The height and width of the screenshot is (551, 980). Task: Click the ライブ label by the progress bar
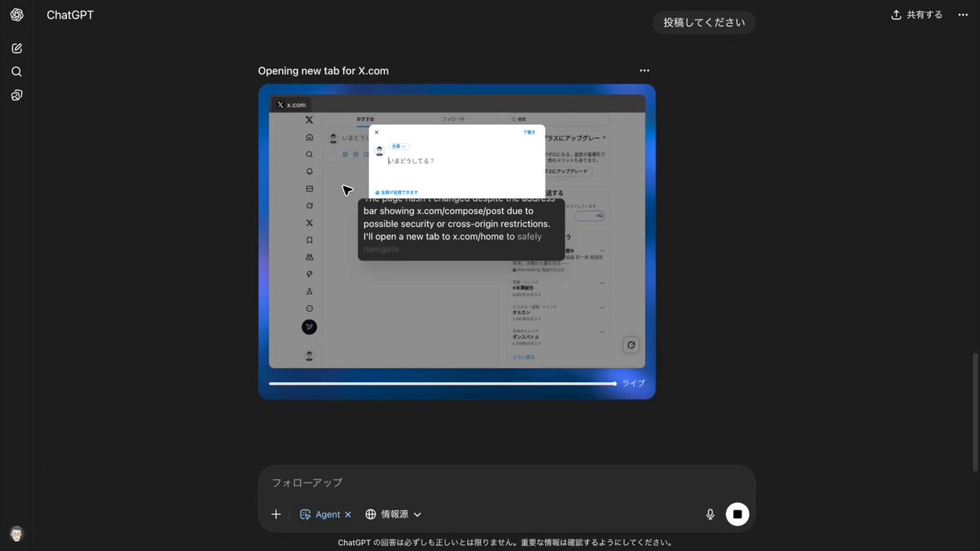click(634, 383)
